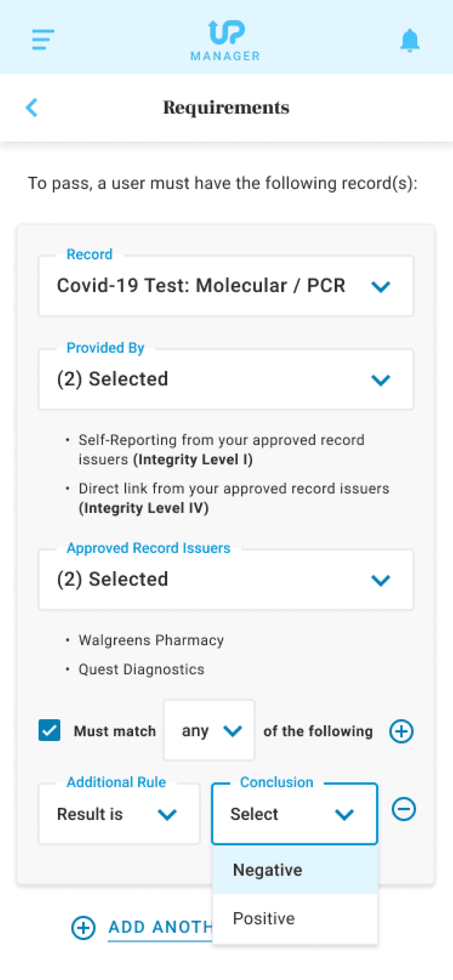Image resolution: width=453 pixels, height=980 pixels.
Task: Click the Quest Diagnostics list entry
Action: [141, 670]
